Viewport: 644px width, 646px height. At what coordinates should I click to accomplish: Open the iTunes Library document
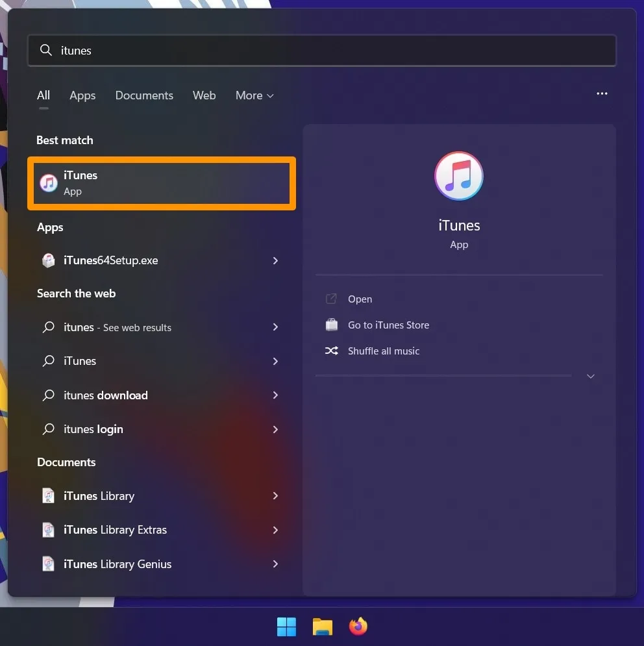pyautogui.click(x=162, y=495)
